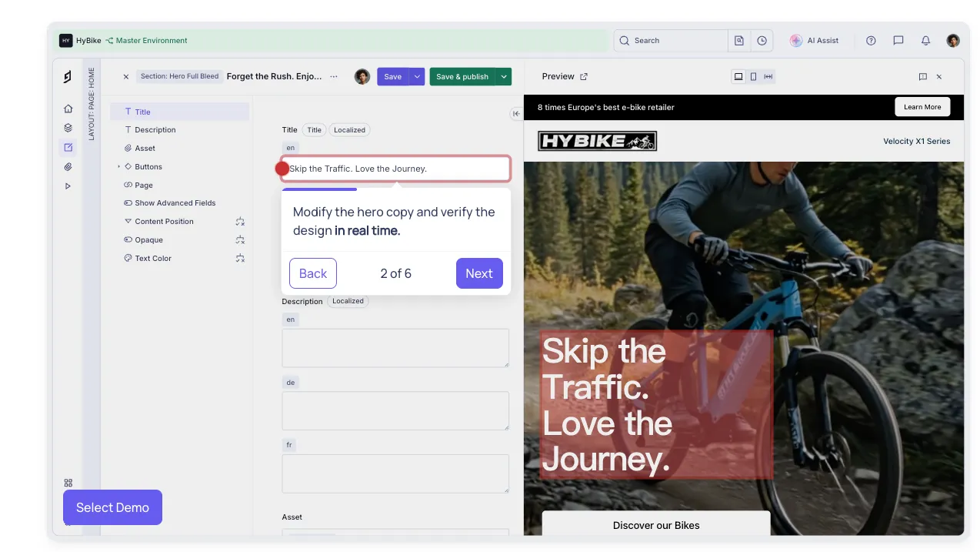
Task: Toggle full-width preview mode icon
Action: 768,76
